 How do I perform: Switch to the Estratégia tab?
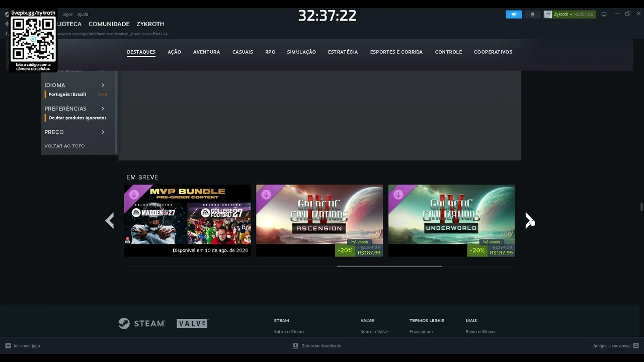click(x=343, y=52)
